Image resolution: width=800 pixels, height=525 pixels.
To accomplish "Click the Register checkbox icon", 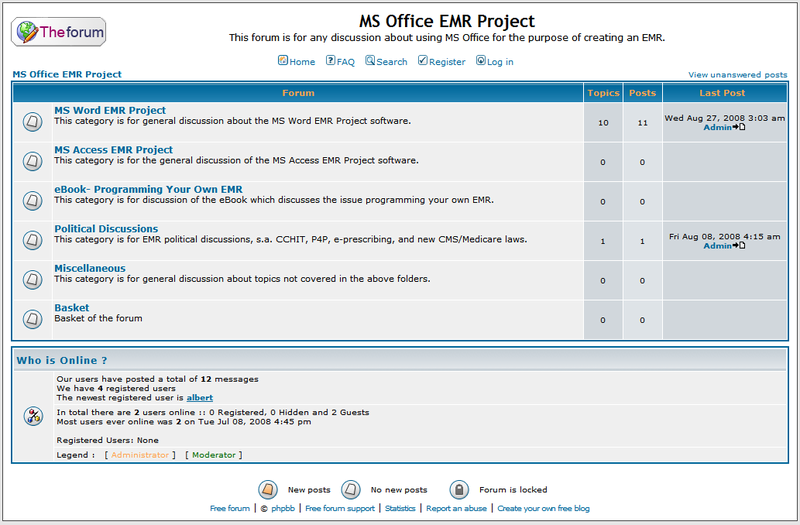I will [422, 60].
